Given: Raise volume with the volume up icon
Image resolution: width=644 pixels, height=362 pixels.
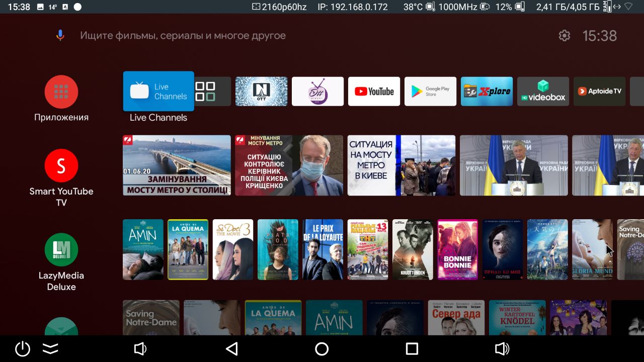Looking at the screenshot, I should point(502,349).
